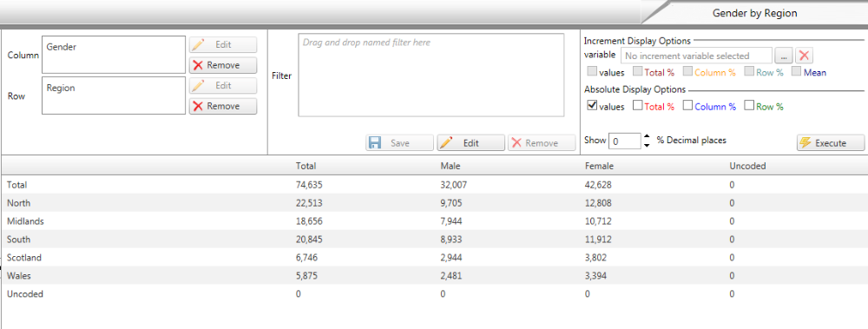The height and width of the screenshot is (329, 868).
Task: Select the Midlands row label
Action: (25, 221)
